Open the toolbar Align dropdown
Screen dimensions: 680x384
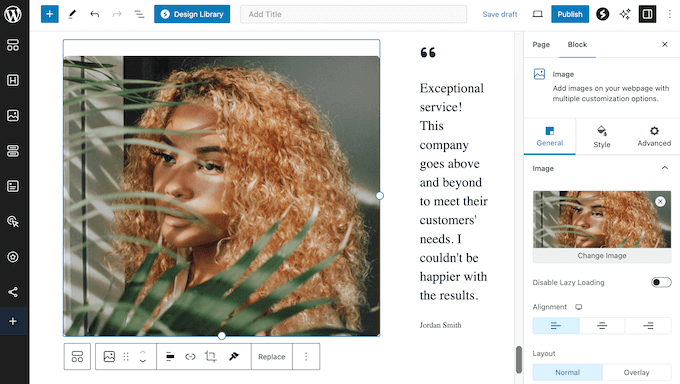click(170, 357)
